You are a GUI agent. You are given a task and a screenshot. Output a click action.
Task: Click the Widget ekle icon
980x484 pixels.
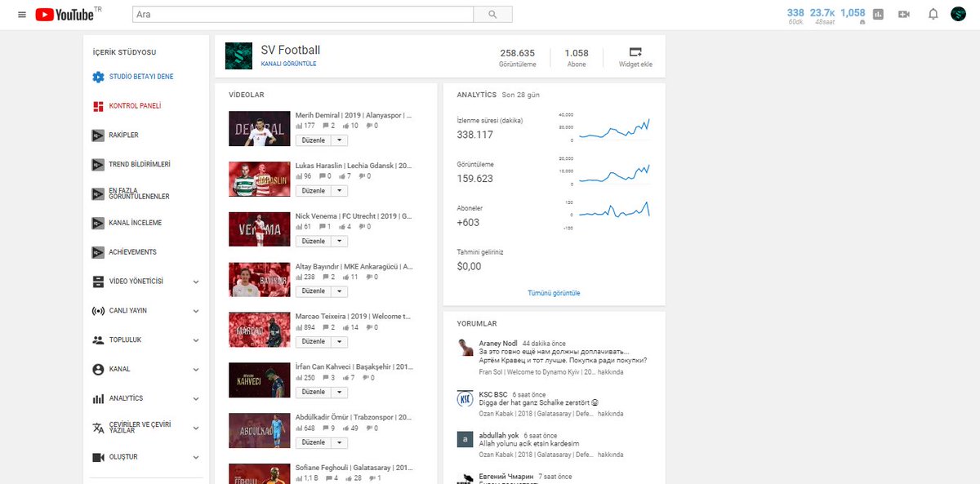pyautogui.click(x=635, y=51)
